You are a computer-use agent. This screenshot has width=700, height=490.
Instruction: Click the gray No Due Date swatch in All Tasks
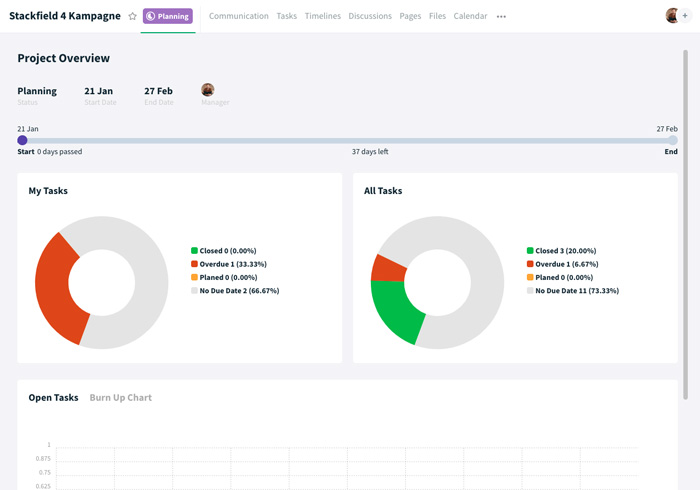530,291
